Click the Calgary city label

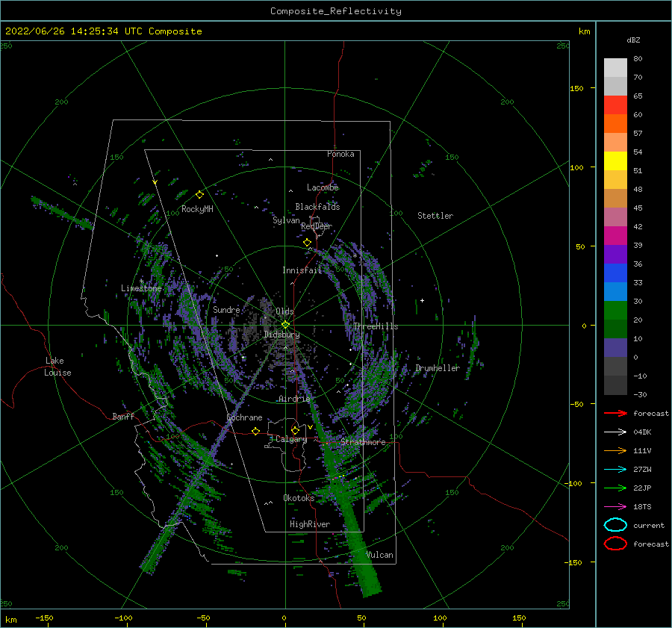coord(291,439)
